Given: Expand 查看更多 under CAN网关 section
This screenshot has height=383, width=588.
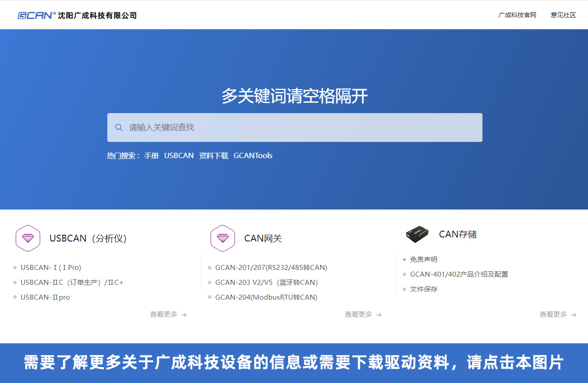Looking at the screenshot, I should coord(363,315).
